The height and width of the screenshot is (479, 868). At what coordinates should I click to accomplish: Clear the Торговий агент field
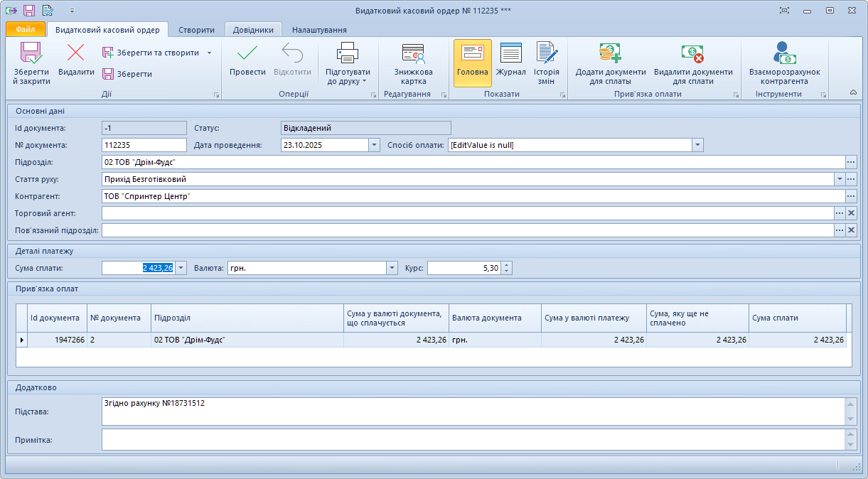[x=851, y=213]
